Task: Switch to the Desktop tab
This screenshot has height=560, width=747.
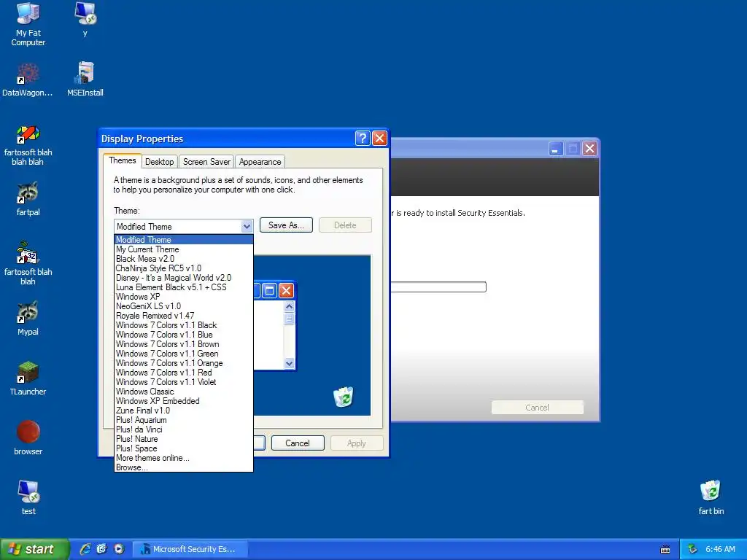Action: point(160,162)
